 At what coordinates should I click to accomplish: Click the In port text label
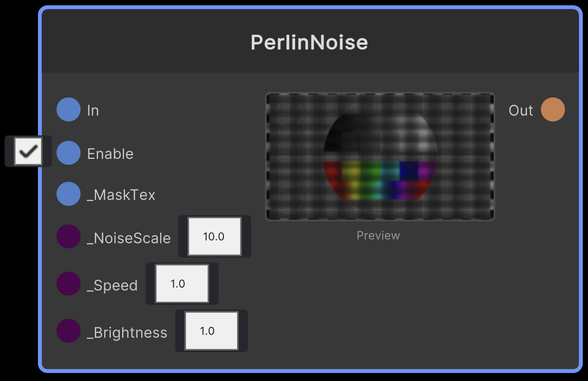pos(93,111)
